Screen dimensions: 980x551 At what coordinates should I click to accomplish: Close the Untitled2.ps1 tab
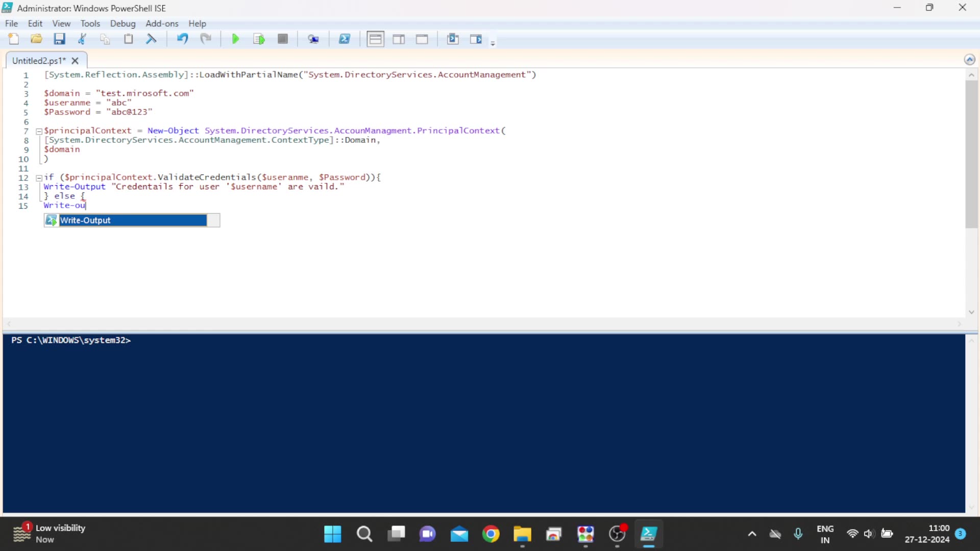pyautogui.click(x=75, y=61)
